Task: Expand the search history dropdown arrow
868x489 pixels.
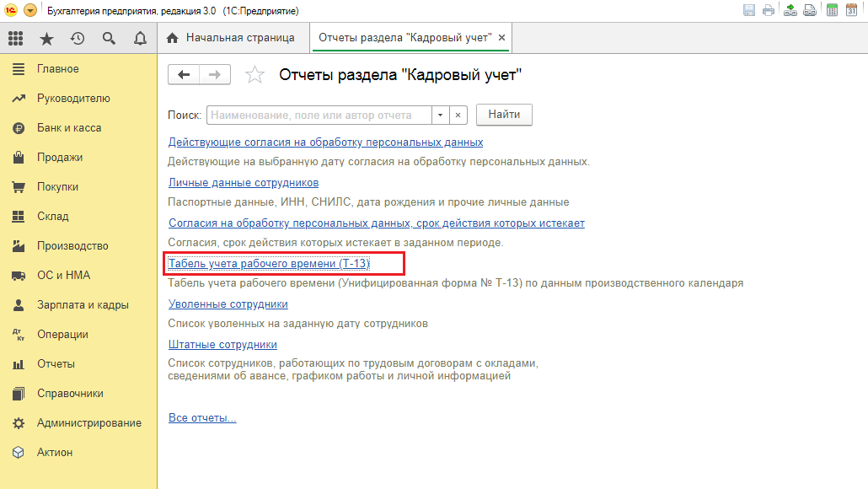Action: click(x=440, y=116)
